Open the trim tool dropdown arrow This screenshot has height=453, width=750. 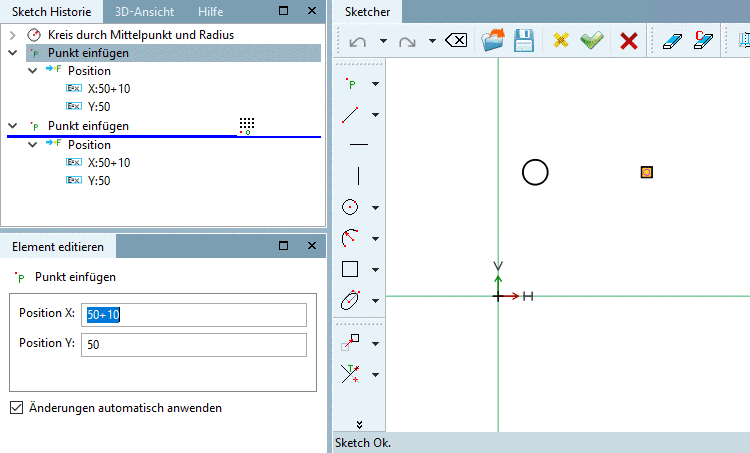click(375, 375)
